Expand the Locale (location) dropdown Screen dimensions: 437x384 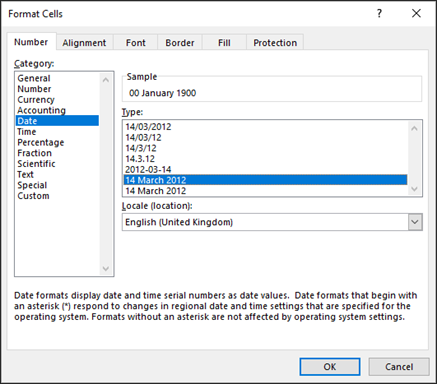pyautogui.click(x=415, y=222)
